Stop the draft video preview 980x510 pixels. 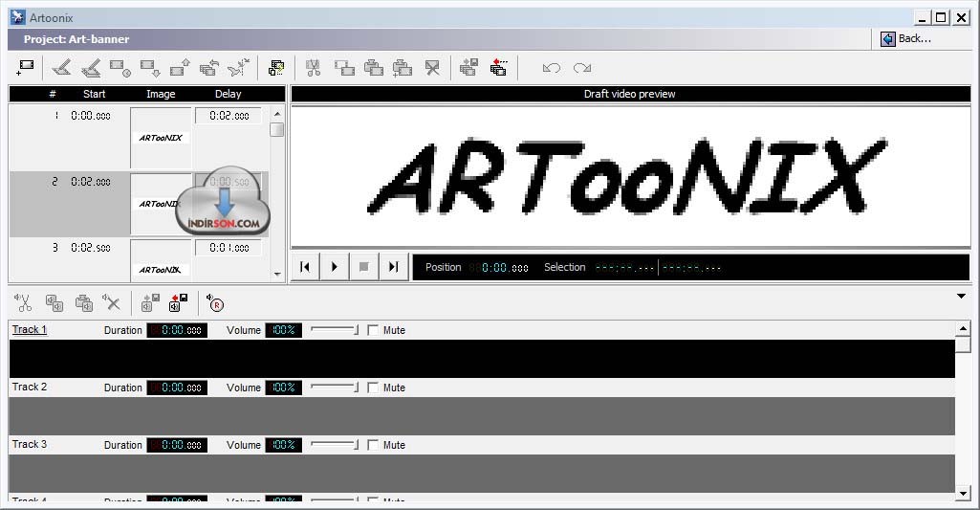click(x=363, y=267)
